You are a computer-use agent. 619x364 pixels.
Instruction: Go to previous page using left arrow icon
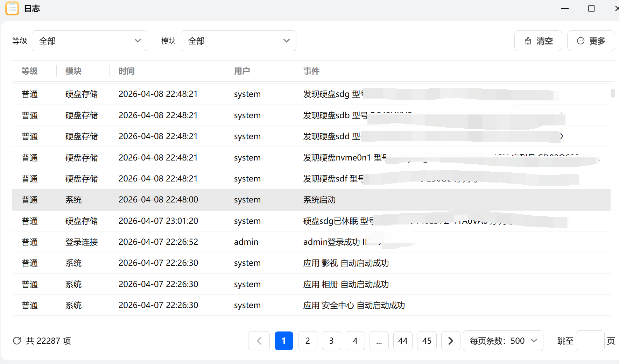pyautogui.click(x=259, y=341)
